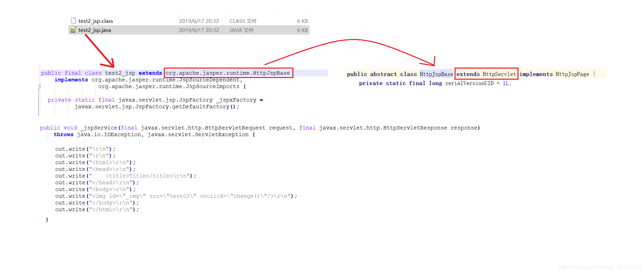Click the out.write "<body>" line
This screenshot has height=273, width=644.
95,189
